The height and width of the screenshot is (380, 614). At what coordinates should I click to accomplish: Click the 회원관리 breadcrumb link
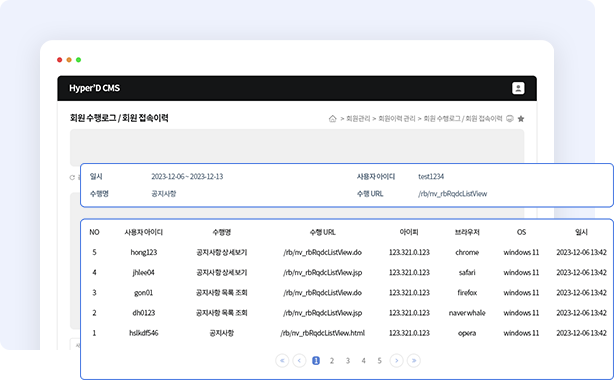[358, 118]
